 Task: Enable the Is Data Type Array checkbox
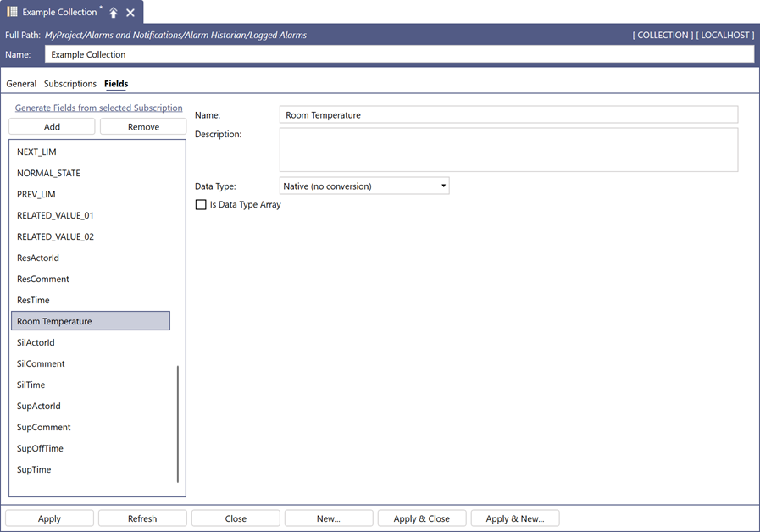click(x=201, y=204)
